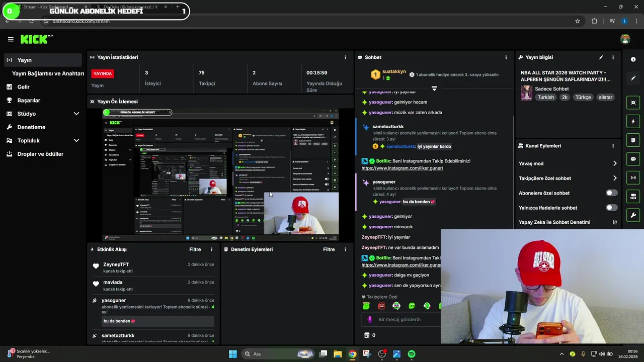Click the info icon in right sidebar
Screen dimensions: 644x362
(x=633, y=59)
